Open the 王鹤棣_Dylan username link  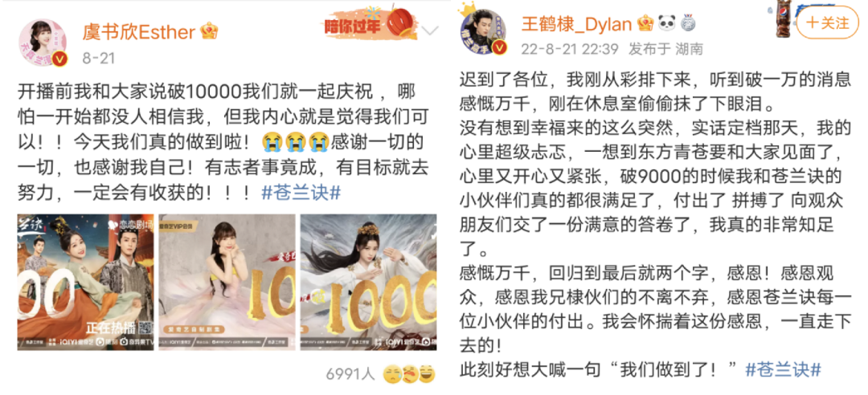coord(576,24)
